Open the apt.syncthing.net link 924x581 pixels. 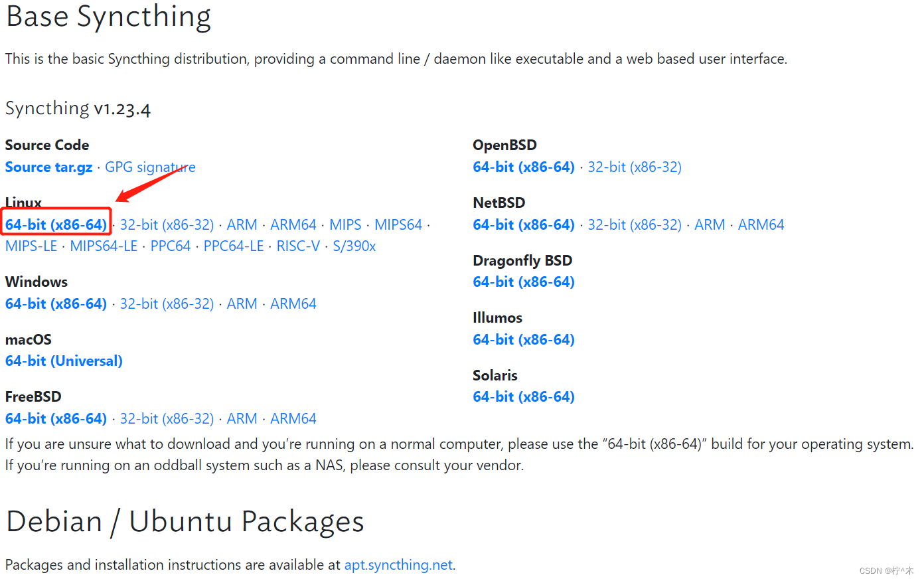[398, 565]
